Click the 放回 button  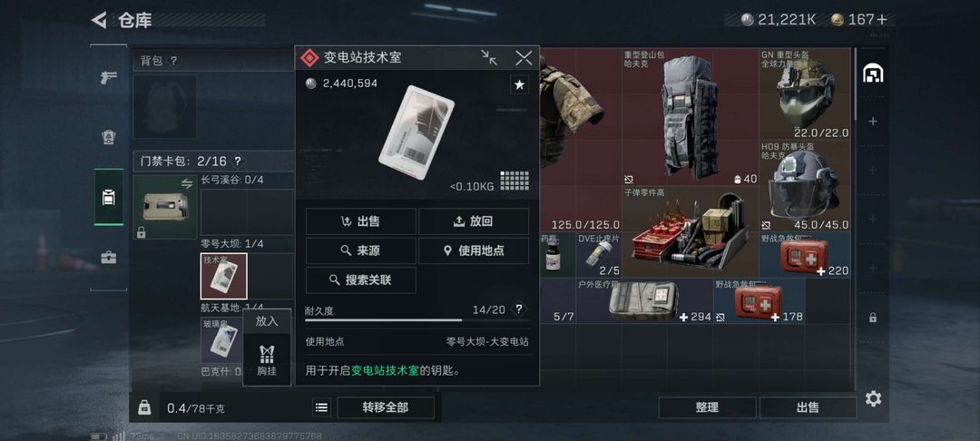[474, 221]
